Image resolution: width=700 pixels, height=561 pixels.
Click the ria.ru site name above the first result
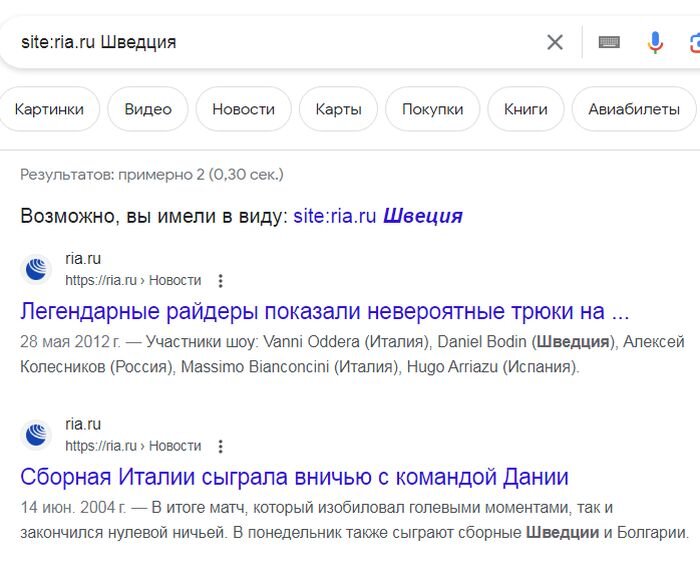tap(83, 258)
